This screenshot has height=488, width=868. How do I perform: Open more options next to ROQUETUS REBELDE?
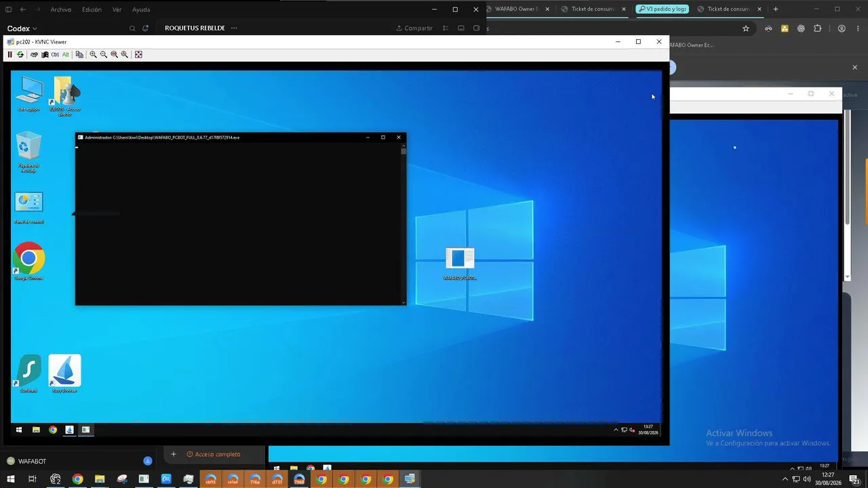[x=234, y=28]
